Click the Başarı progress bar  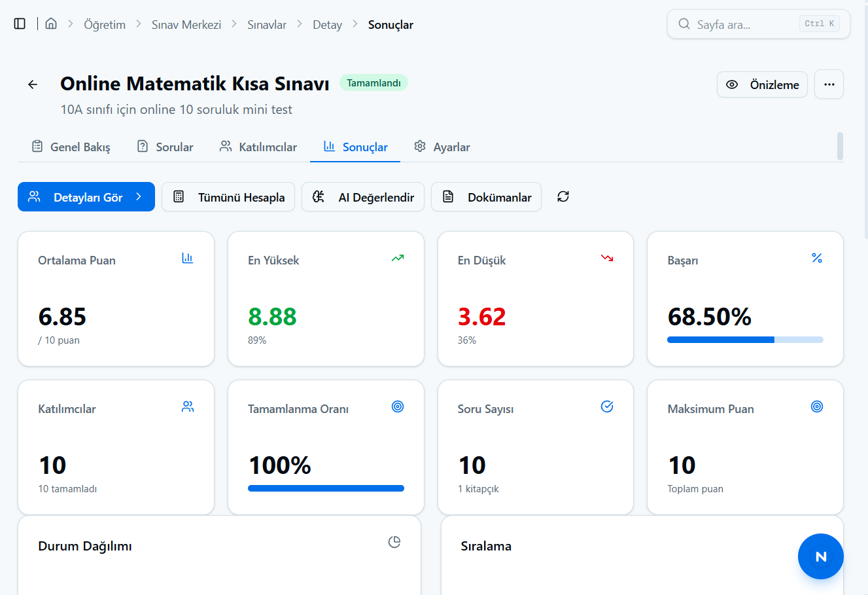pos(745,340)
